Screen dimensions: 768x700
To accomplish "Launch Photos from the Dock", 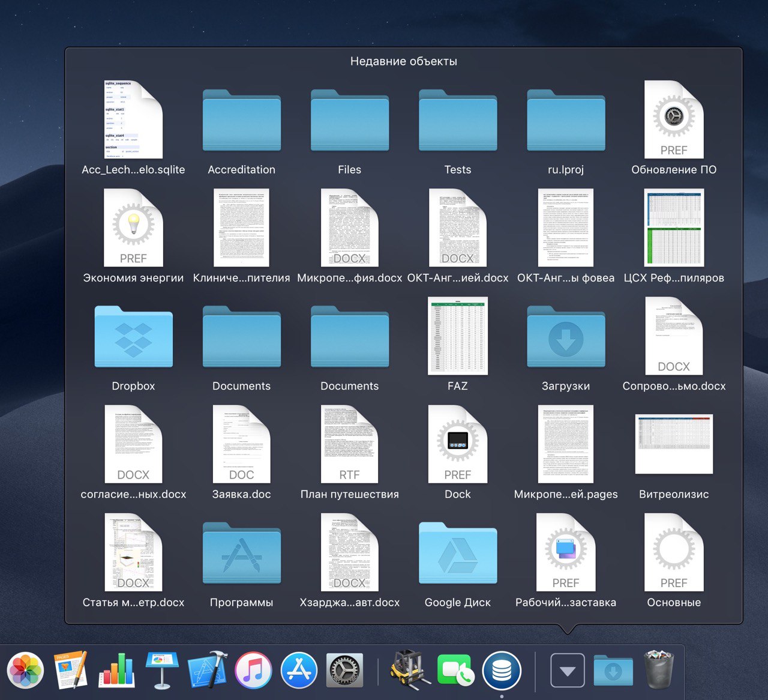I will click(x=25, y=670).
